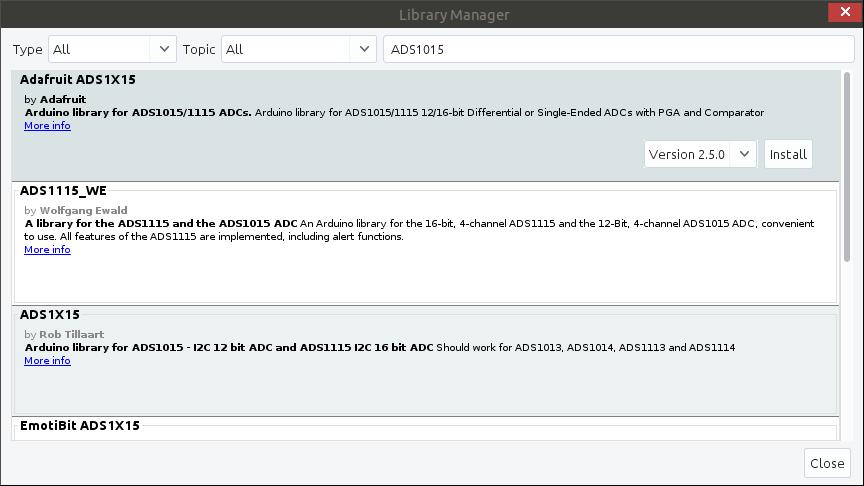The height and width of the screenshot is (486, 864).
Task: Open the Topic filter dropdown
Action: (299, 49)
